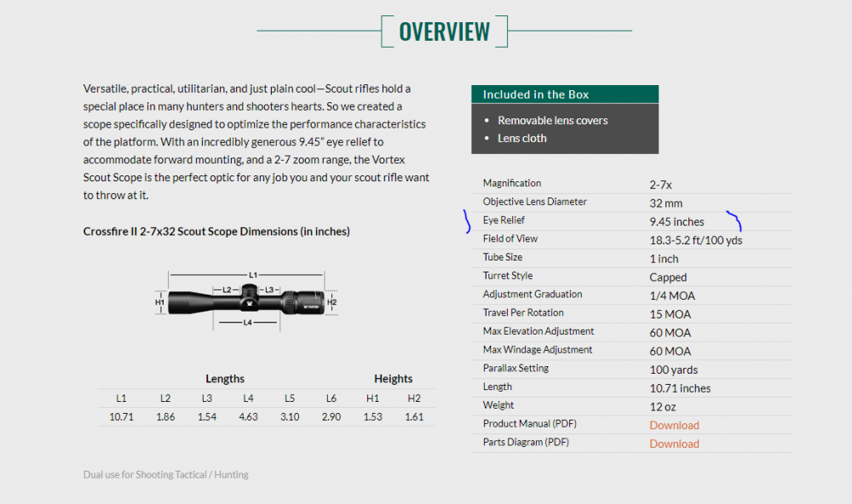The height and width of the screenshot is (504, 852).
Task: Select the H2 value 1.61 in table
Action: click(x=414, y=417)
